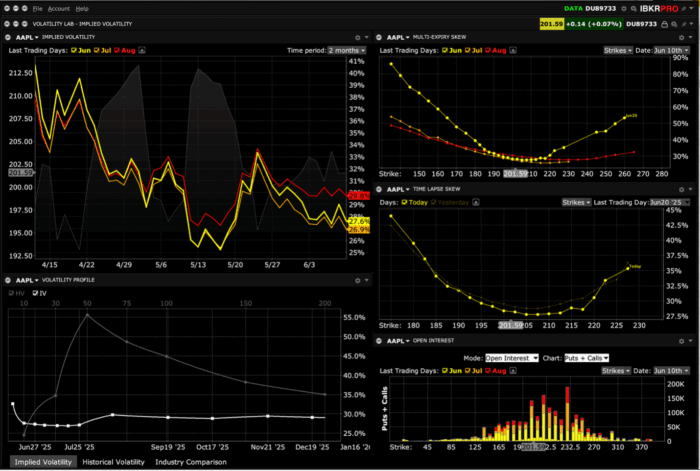This screenshot has width=700, height=471.
Task: Click pin icon in Volatility Lab header
Action: (683, 24)
